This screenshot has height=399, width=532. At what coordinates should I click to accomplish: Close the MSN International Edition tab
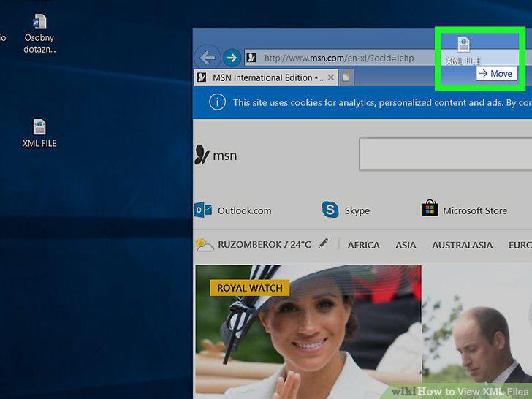pos(331,77)
